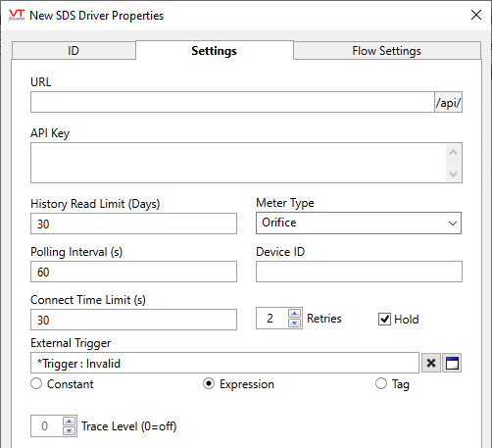This screenshot has height=448, width=492.
Task: Toggle the Hold checkbox
Action: pyautogui.click(x=384, y=319)
